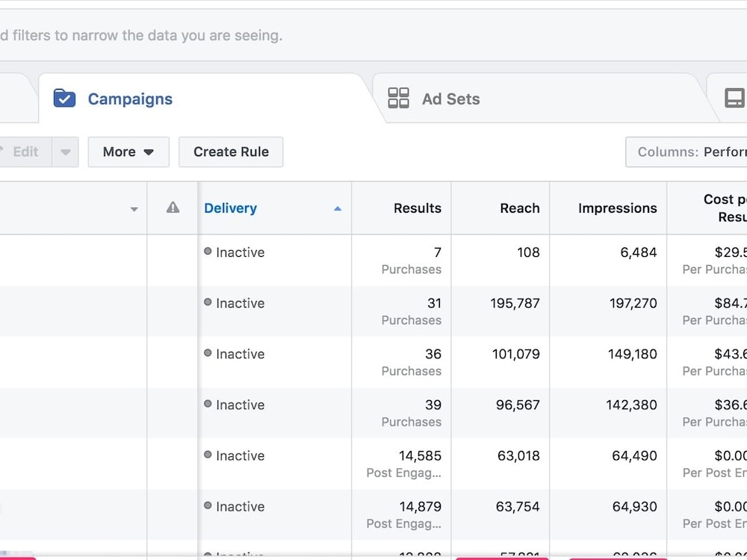Click the Ad Sets grid icon
The image size is (747, 560).
[398, 98]
